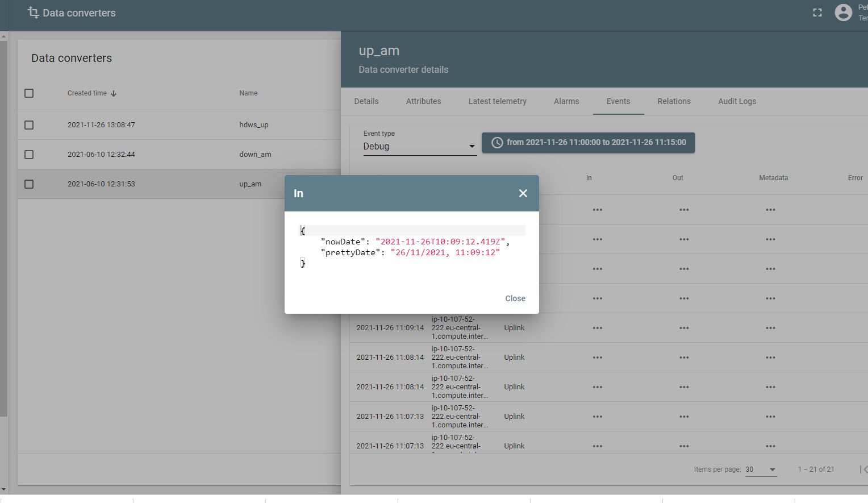Click the left scrollbar down arrow

3,489
